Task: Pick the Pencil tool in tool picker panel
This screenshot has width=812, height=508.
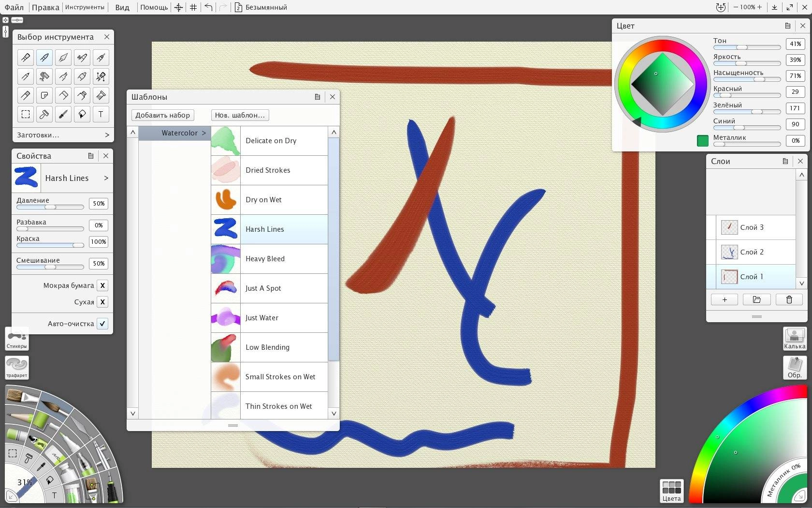Action: tap(26, 76)
